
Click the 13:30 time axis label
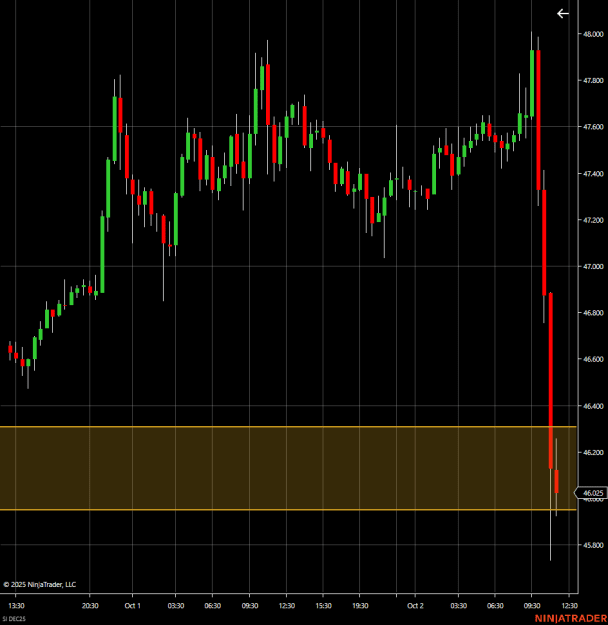16,605
